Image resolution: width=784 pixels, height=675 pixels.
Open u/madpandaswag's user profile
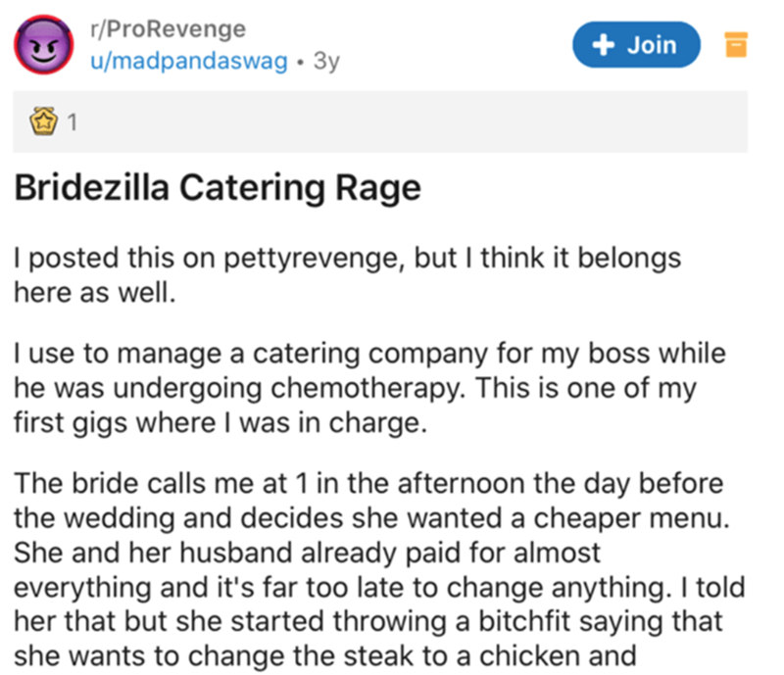click(189, 63)
